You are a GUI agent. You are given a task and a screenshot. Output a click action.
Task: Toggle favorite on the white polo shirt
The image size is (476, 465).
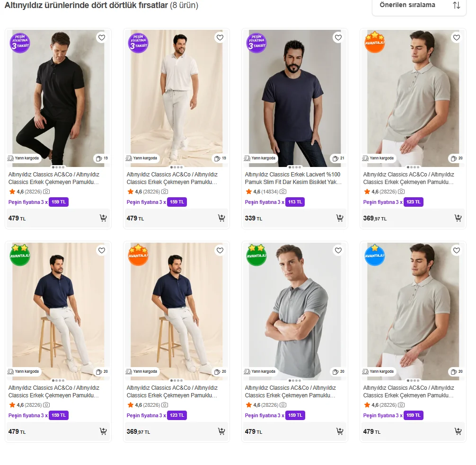220,37
